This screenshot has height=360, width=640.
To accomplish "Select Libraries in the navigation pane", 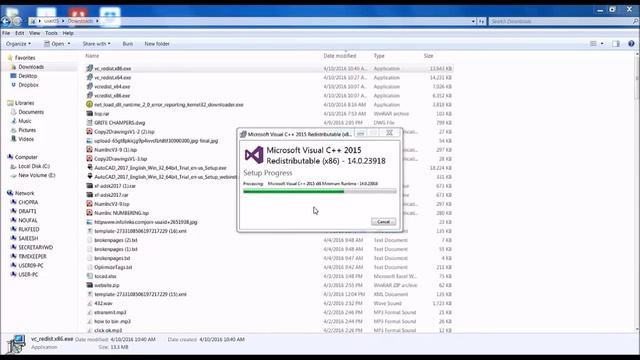I will click(24, 103).
